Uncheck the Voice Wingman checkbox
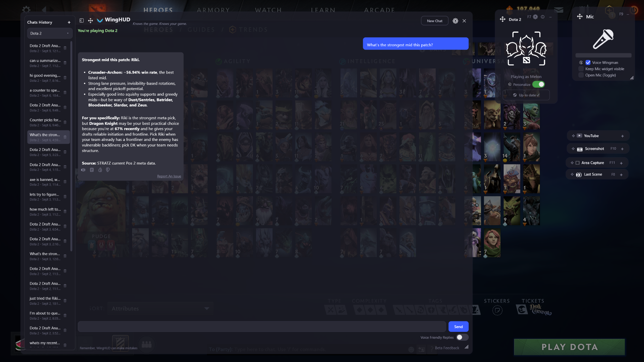This screenshot has height=362, width=644. tap(588, 63)
